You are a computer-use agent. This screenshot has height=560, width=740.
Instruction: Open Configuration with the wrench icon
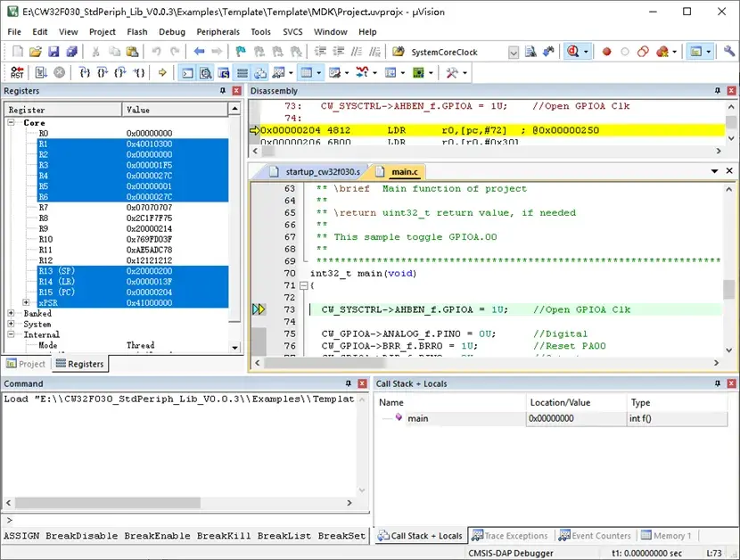[730, 52]
